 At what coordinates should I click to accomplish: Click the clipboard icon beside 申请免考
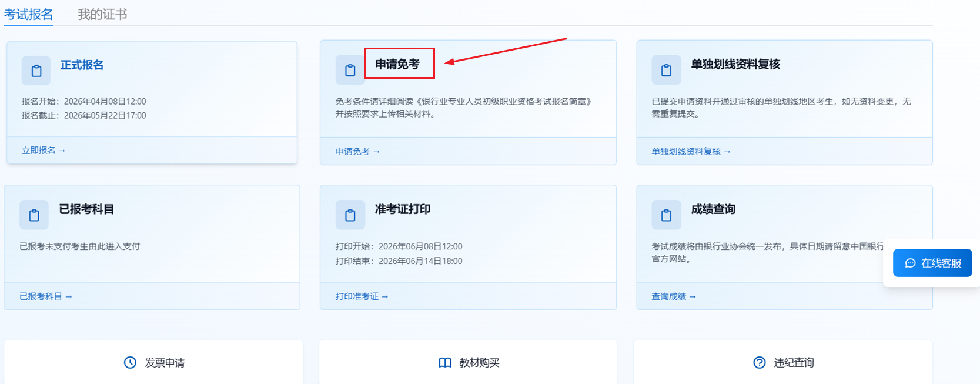350,70
